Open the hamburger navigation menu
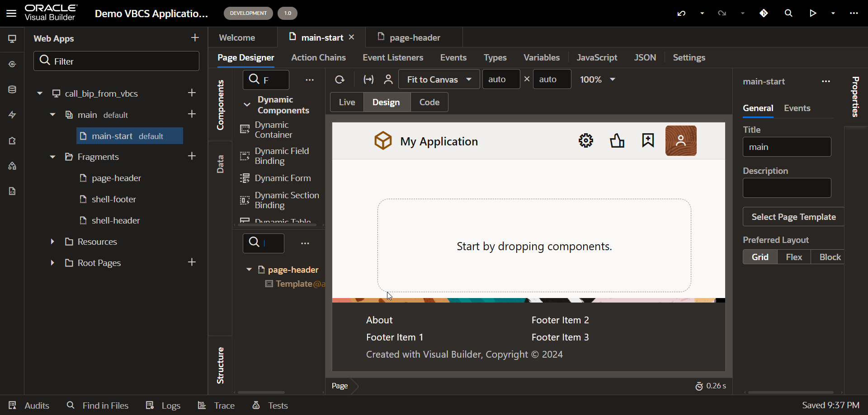 (11, 13)
